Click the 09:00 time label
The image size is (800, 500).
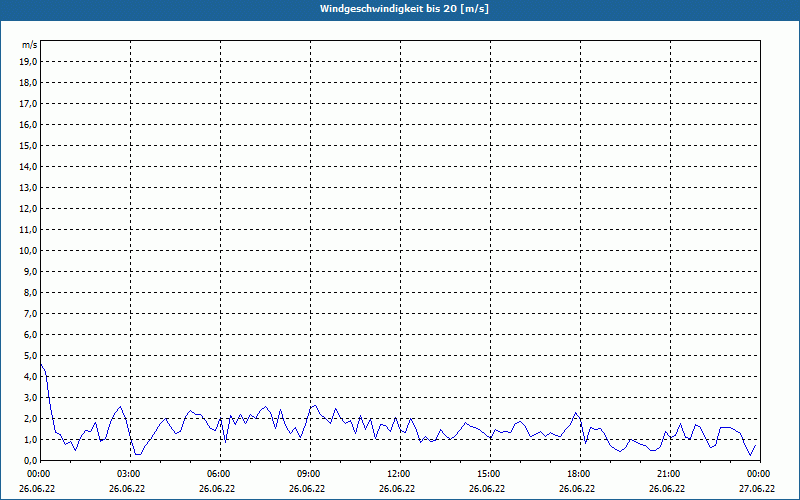click(x=307, y=474)
